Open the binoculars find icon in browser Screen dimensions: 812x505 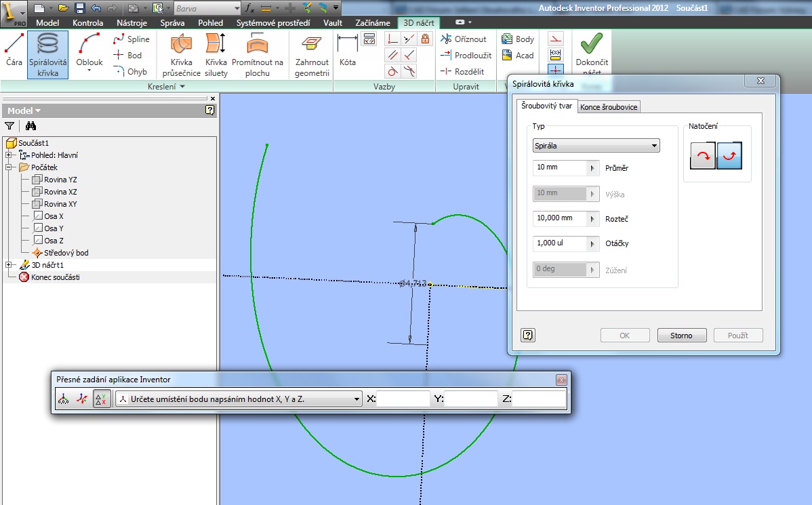(x=31, y=126)
